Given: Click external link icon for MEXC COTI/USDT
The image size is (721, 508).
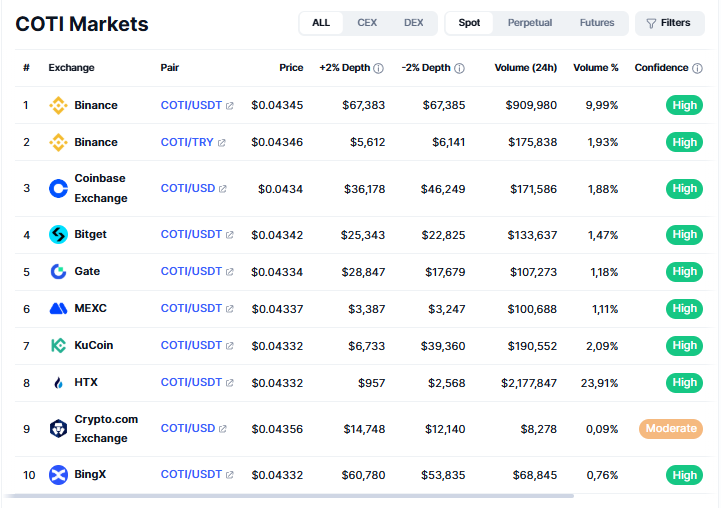Looking at the screenshot, I should (x=229, y=309).
